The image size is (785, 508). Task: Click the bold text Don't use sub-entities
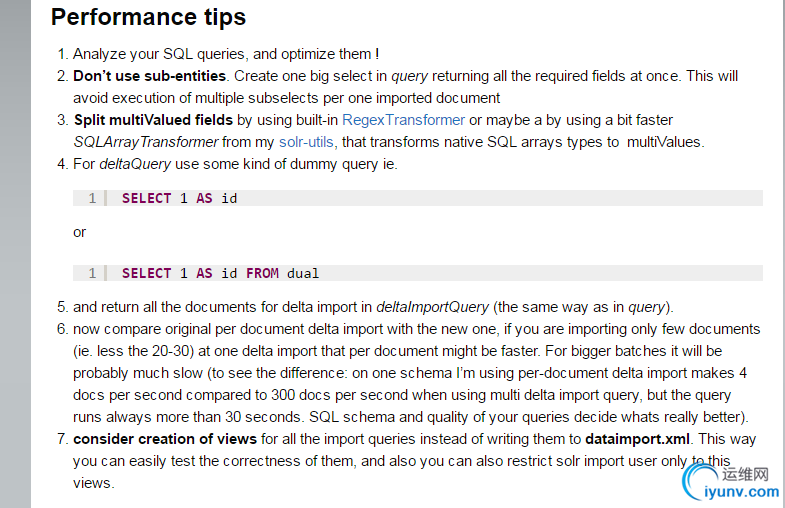(150, 76)
